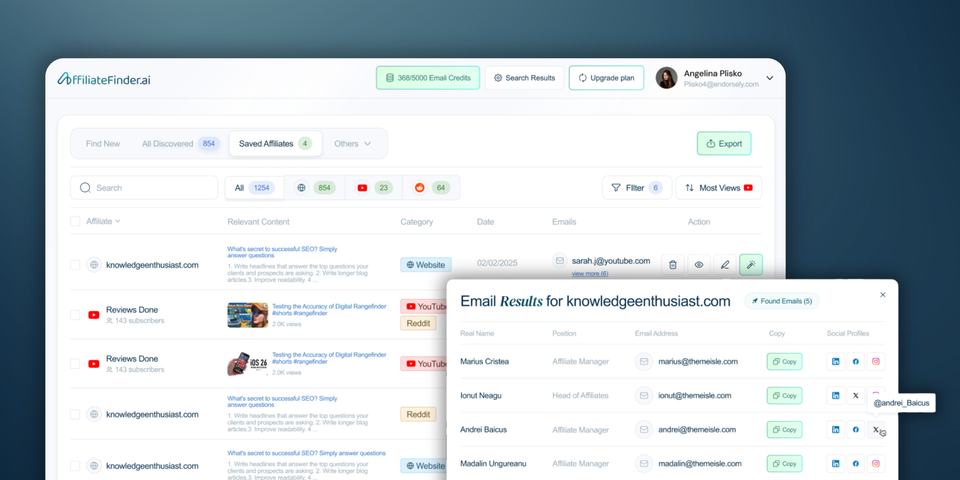This screenshot has width=960, height=480.
Task: Open the Most Views sort dropdown
Action: pyautogui.click(x=719, y=188)
